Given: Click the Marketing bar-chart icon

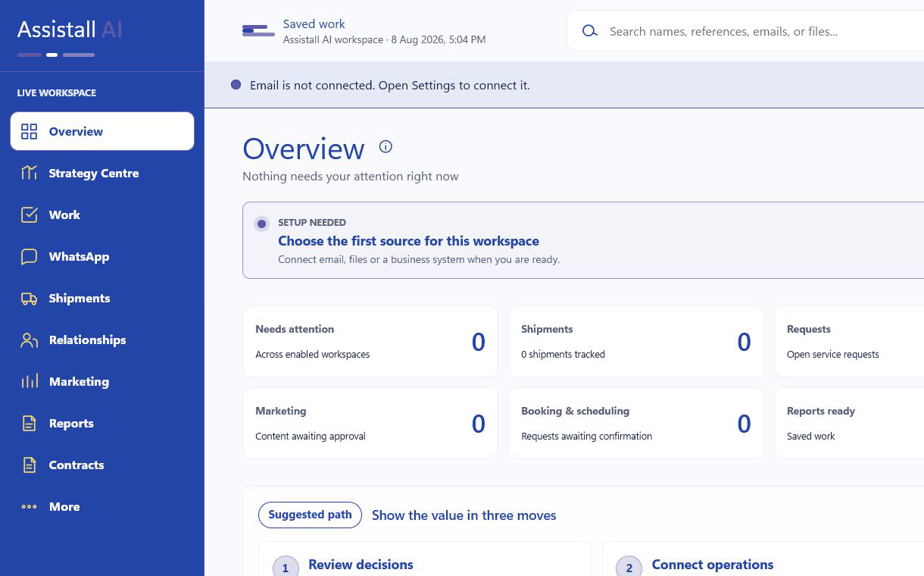Looking at the screenshot, I should click(x=29, y=381).
